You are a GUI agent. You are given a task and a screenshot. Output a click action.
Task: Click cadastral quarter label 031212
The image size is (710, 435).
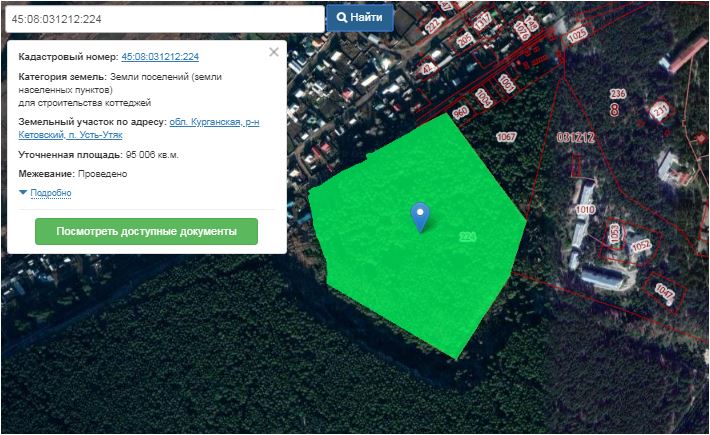tap(576, 137)
